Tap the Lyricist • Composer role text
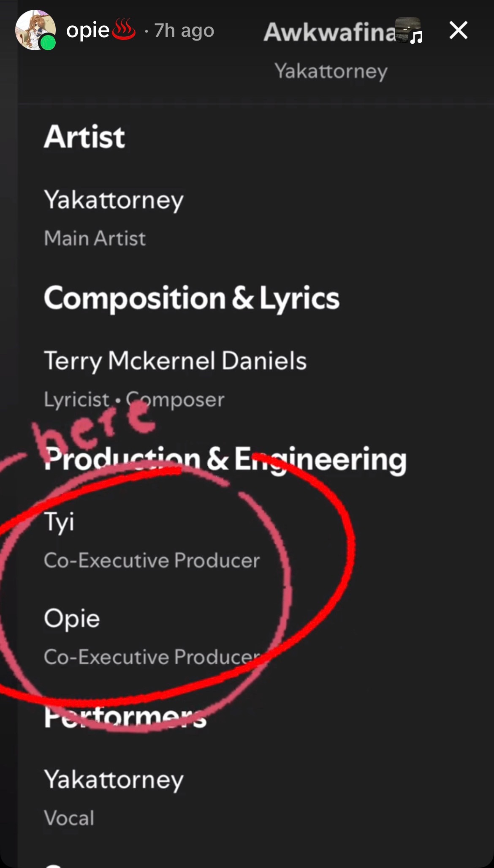494x868 pixels. pyautogui.click(x=134, y=400)
